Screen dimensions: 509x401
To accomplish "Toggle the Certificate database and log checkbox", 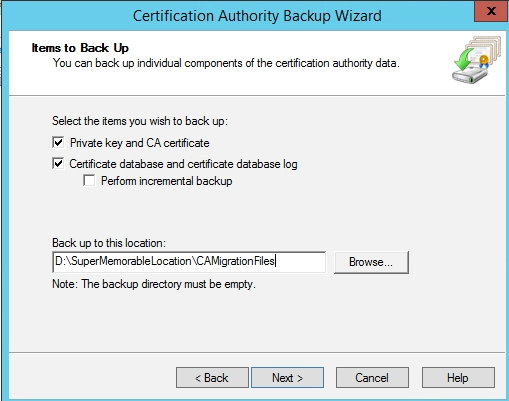I will [58, 163].
